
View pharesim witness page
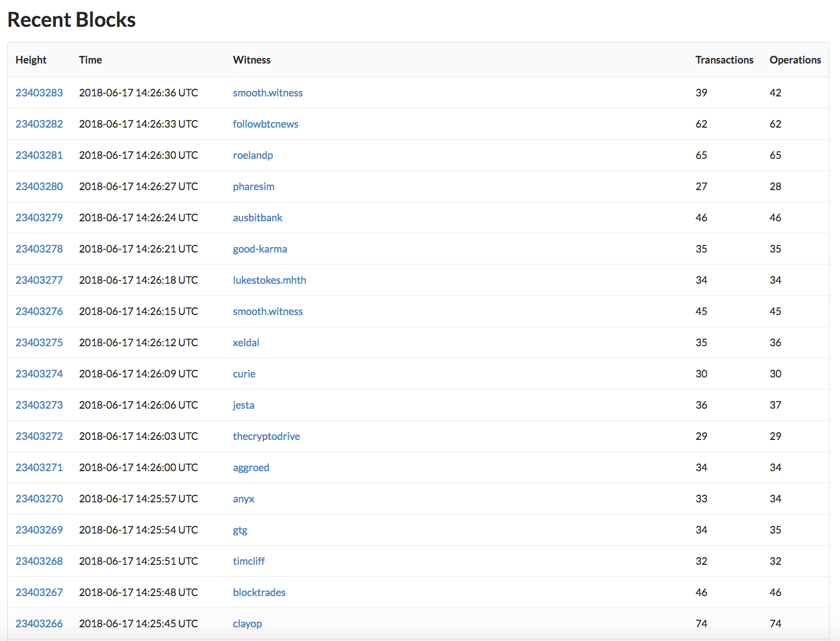pyautogui.click(x=254, y=186)
